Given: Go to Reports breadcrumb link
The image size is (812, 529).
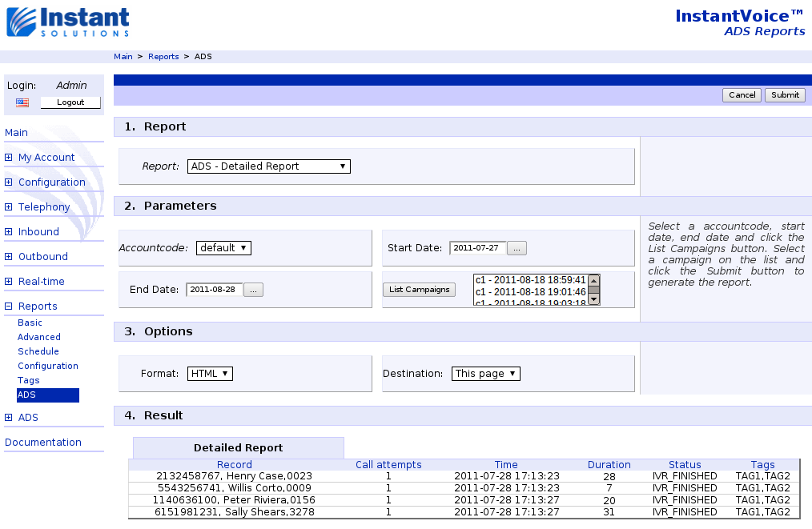Looking at the screenshot, I should [163, 57].
